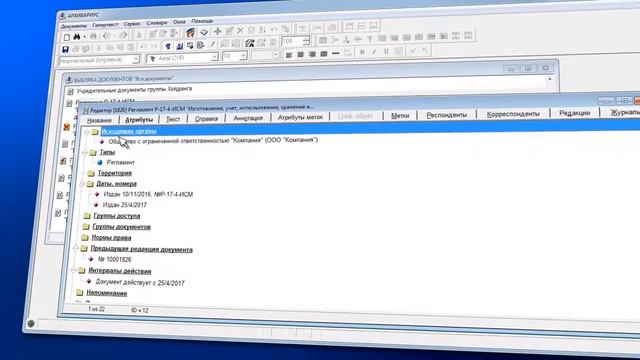This screenshot has width=640, height=360.
Task: Select 'Издан 10/11/2016, №Р-17-4-ИСМ' entry
Action: click(148, 194)
